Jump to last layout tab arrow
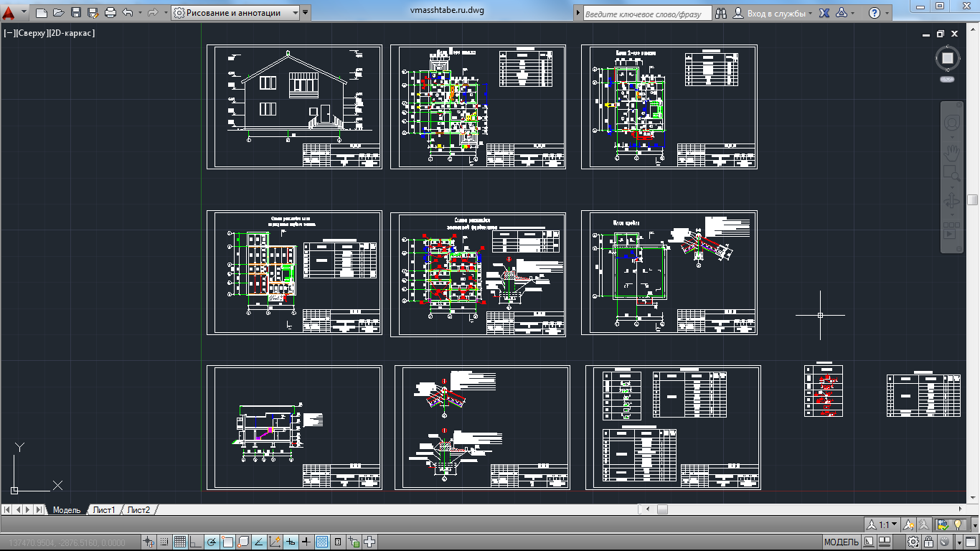The width and height of the screenshot is (980, 551). coord(40,510)
